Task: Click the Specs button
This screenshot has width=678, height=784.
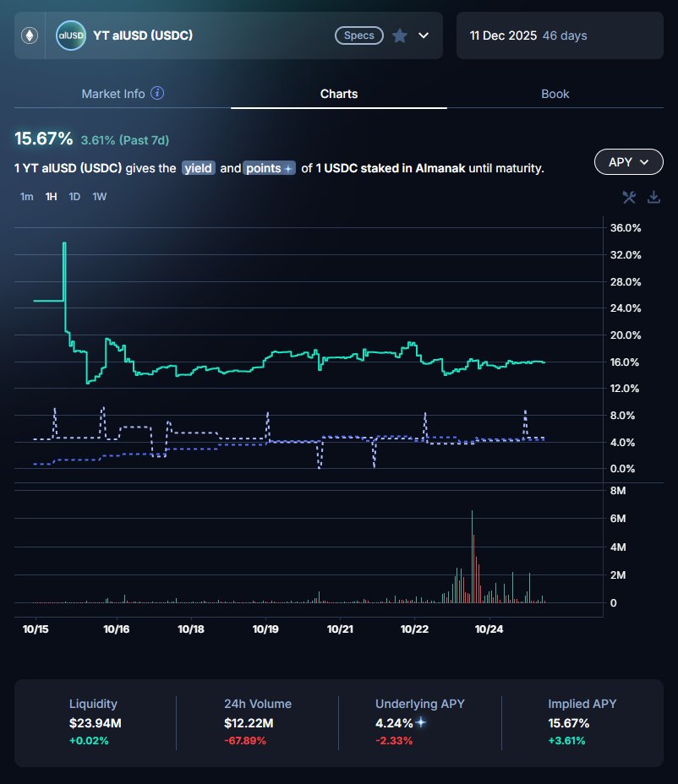Action: point(360,35)
